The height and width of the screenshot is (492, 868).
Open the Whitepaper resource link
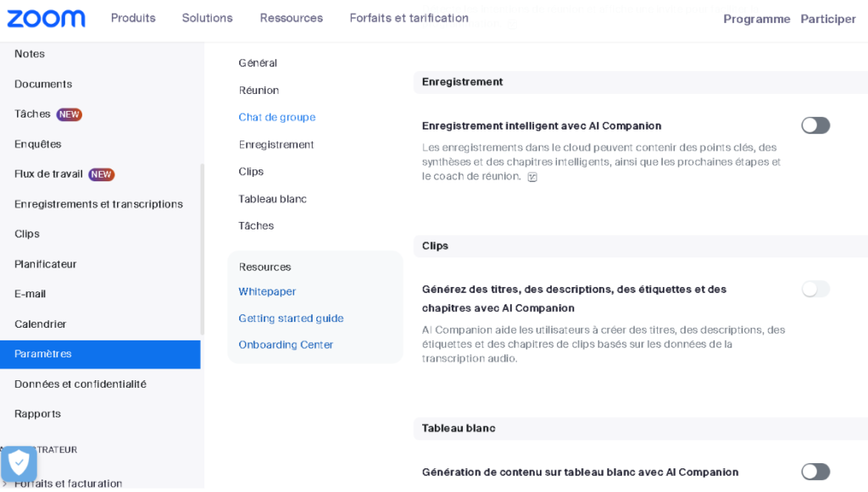coord(267,291)
